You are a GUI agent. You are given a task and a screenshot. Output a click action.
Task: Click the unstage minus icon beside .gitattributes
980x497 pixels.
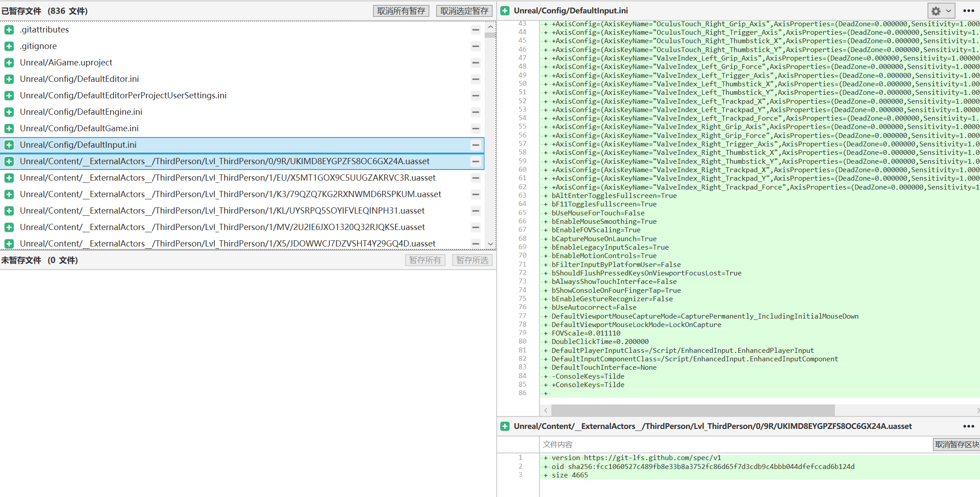[475, 30]
